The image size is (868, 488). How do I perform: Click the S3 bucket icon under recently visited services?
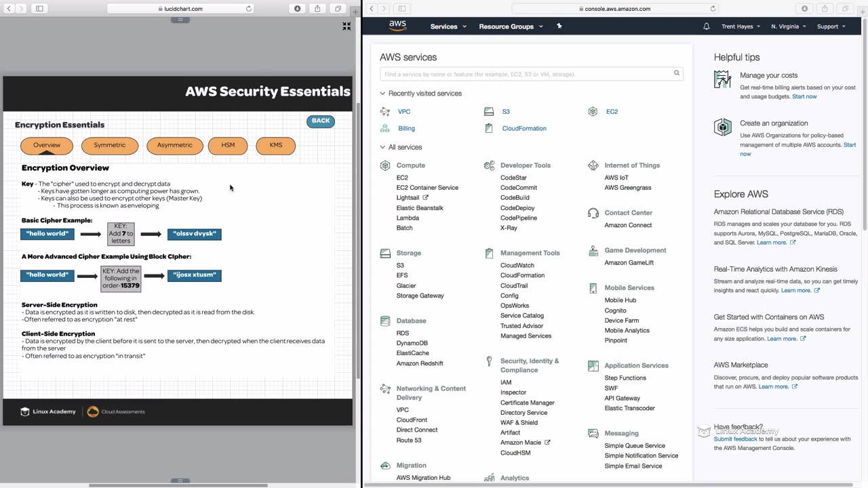(489, 111)
